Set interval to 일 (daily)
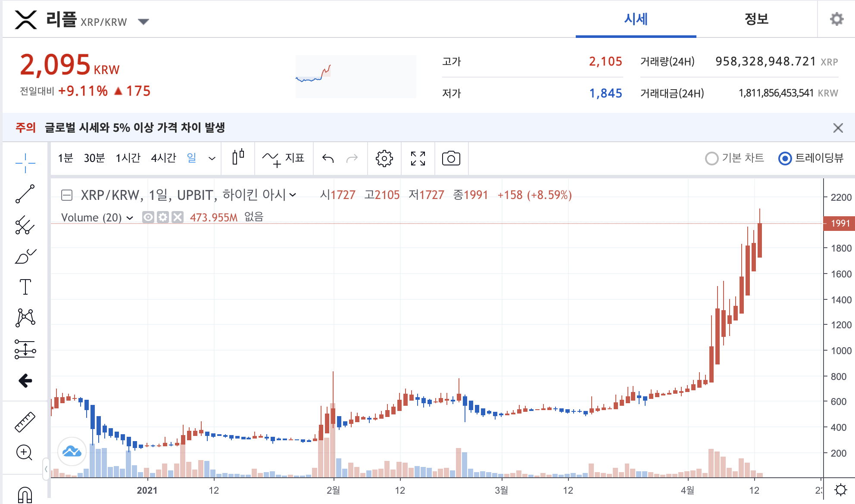 pos(192,158)
